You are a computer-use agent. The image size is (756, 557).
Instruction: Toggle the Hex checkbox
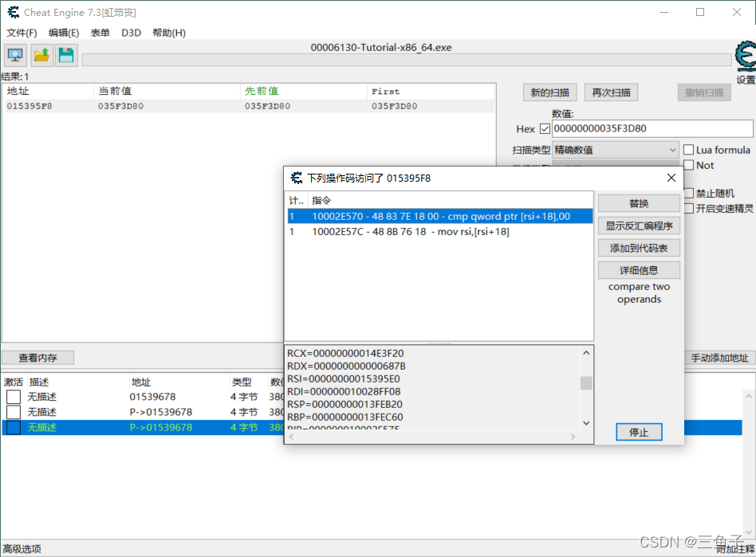pyautogui.click(x=545, y=128)
